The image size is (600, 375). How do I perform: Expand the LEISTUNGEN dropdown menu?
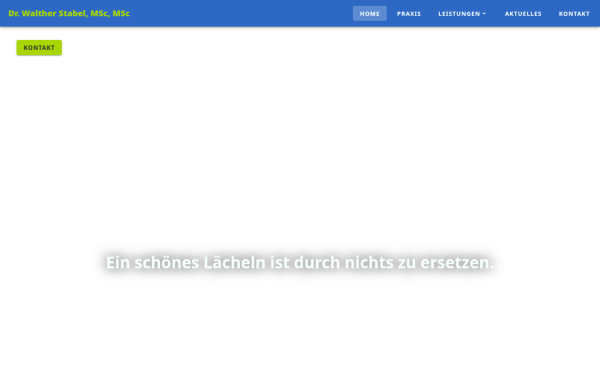pyautogui.click(x=462, y=13)
